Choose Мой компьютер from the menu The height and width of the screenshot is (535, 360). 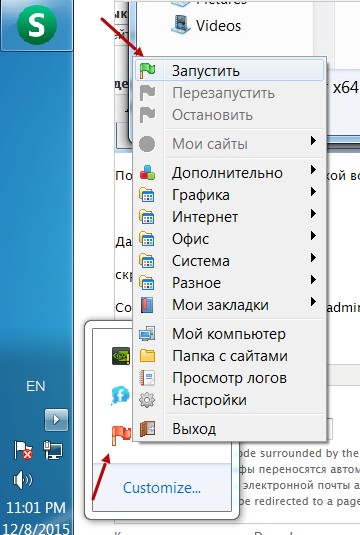(x=229, y=334)
